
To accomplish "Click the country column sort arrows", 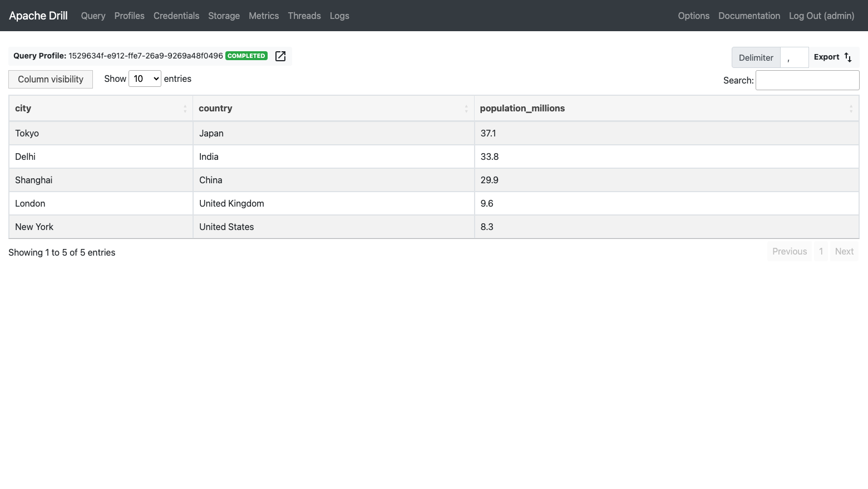I will tap(466, 109).
